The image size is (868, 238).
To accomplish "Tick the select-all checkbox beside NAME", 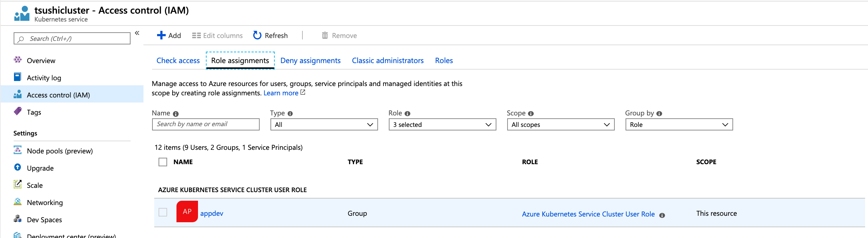I will click(163, 162).
